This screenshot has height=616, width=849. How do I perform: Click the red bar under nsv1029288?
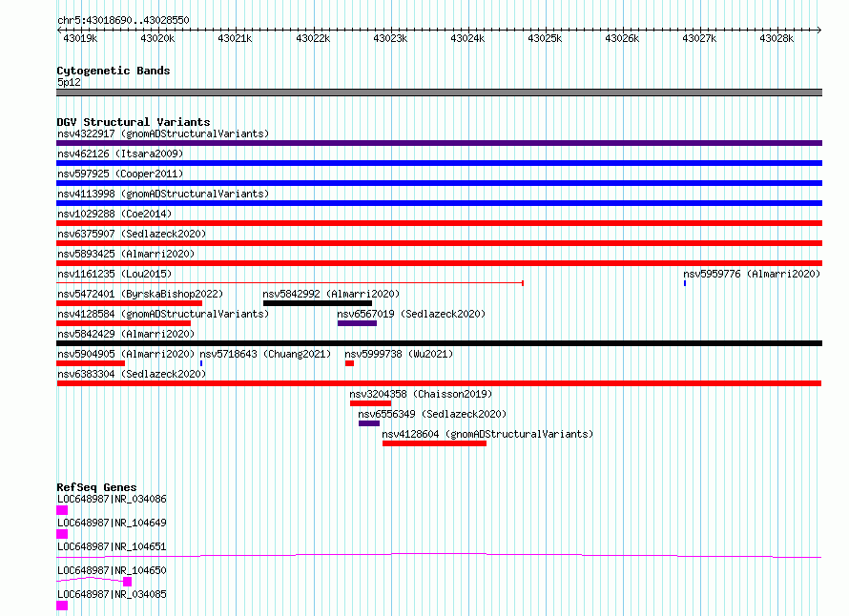(x=439, y=223)
